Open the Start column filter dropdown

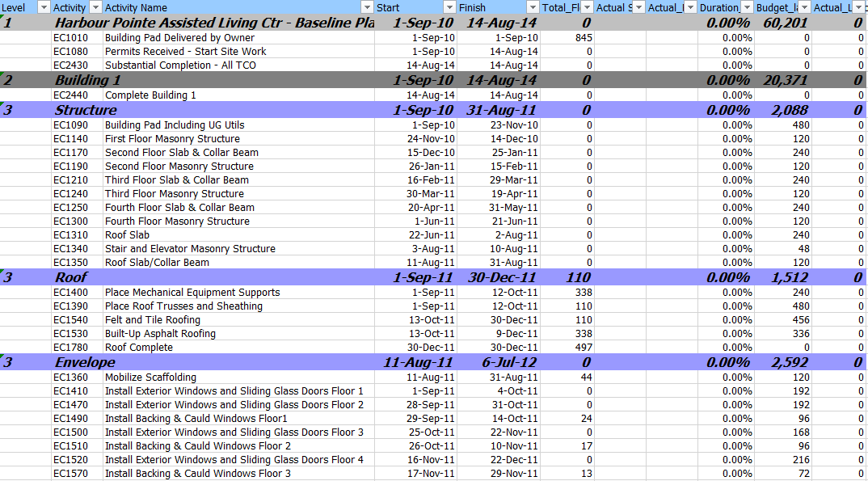click(450, 7)
